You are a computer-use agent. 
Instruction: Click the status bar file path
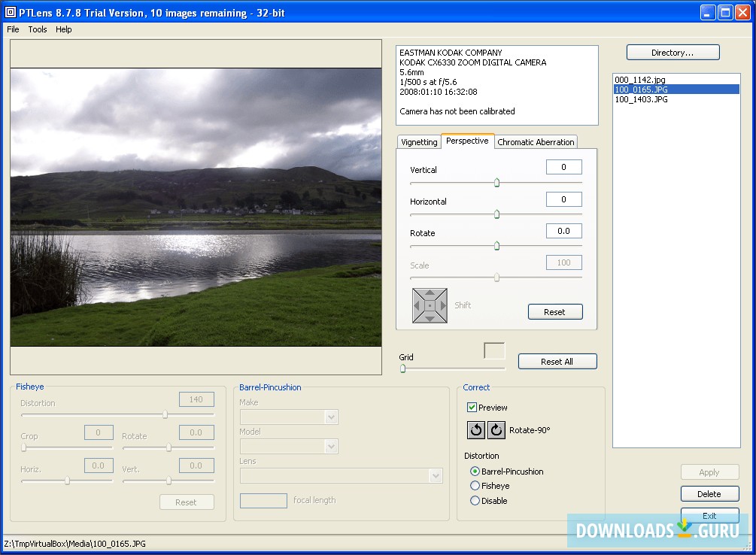74,544
